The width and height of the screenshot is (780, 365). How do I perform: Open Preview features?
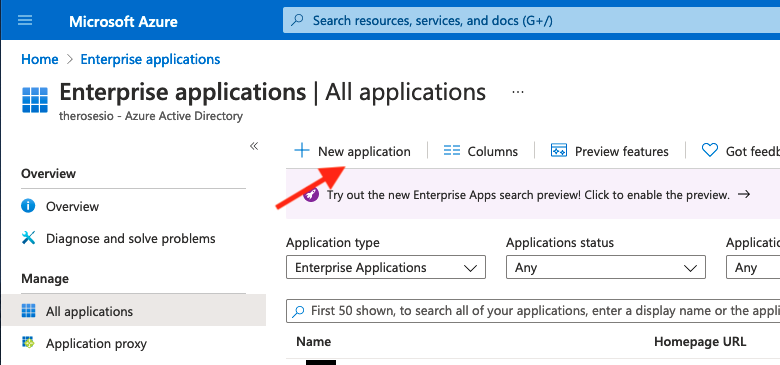click(x=609, y=151)
